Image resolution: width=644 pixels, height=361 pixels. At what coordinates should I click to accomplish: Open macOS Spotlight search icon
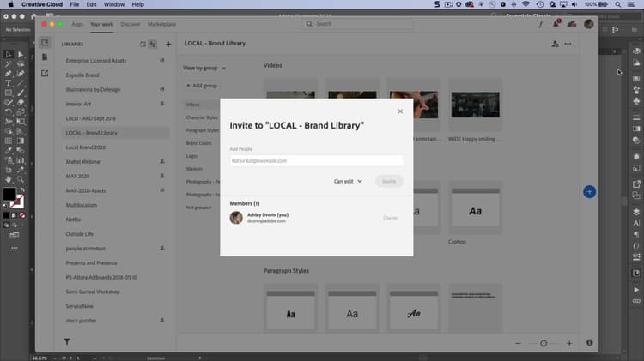(617, 4)
